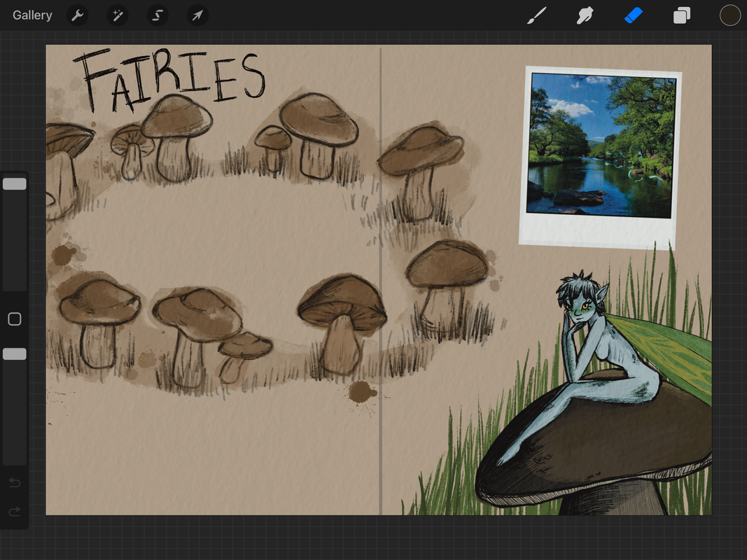Select the Smudge tool
The image size is (747, 560).
click(x=585, y=15)
